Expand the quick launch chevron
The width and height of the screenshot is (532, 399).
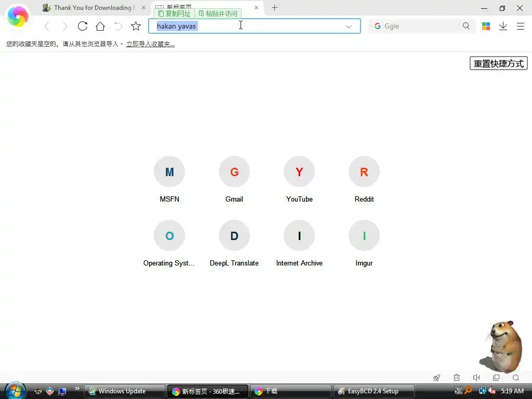coord(77,389)
